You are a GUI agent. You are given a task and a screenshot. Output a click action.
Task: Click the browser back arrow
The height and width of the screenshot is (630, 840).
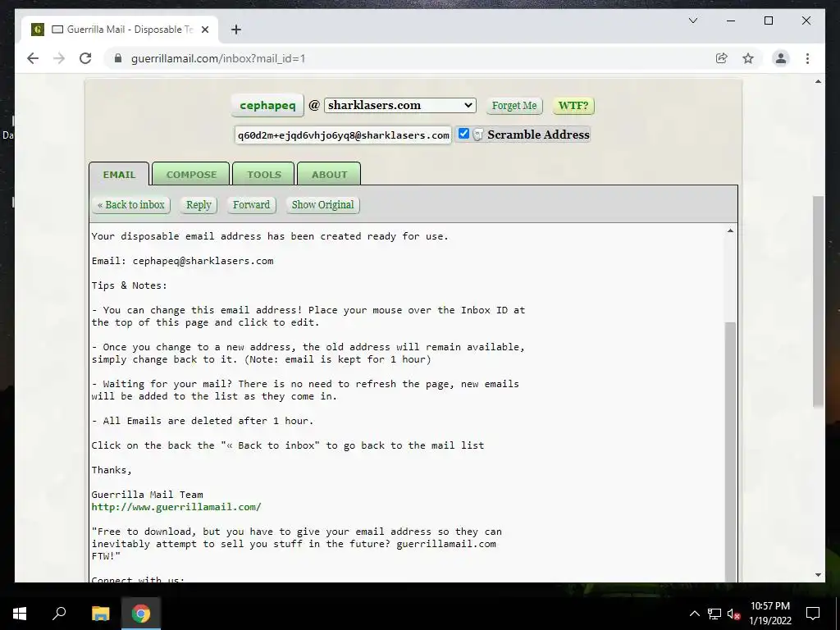coord(33,58)
